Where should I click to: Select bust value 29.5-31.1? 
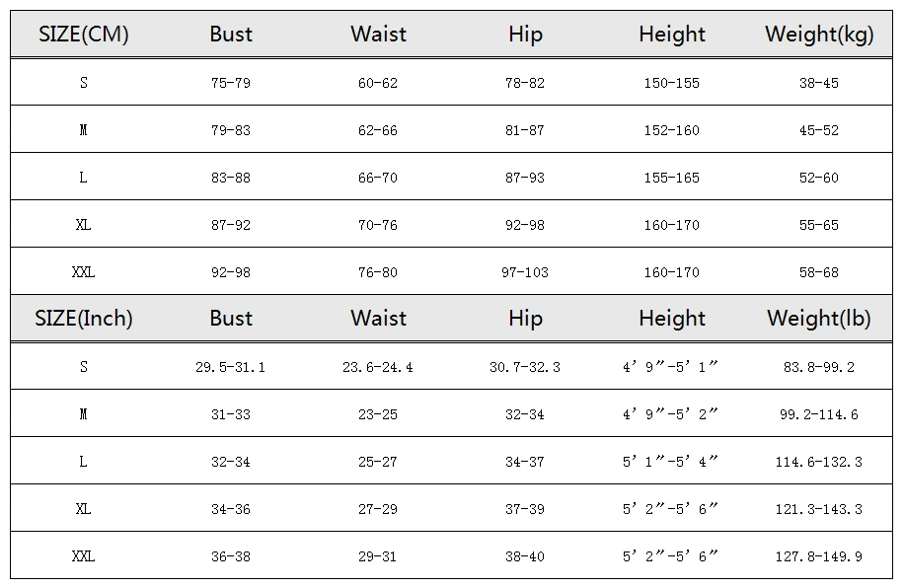pyautogui.click(x=231, y=367)
